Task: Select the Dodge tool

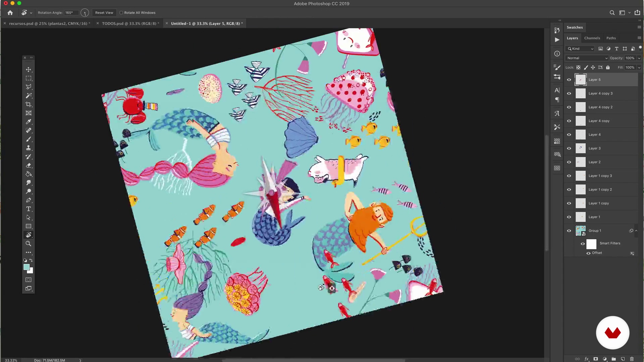Action: pos(29,191)
